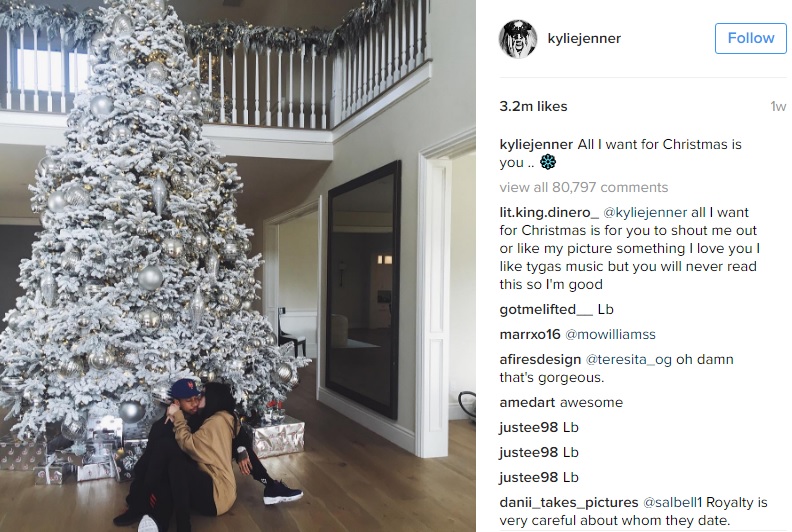792x532 pixels.
Task: Follow the kyliejenner account
Action: click(x=751, y=38)
